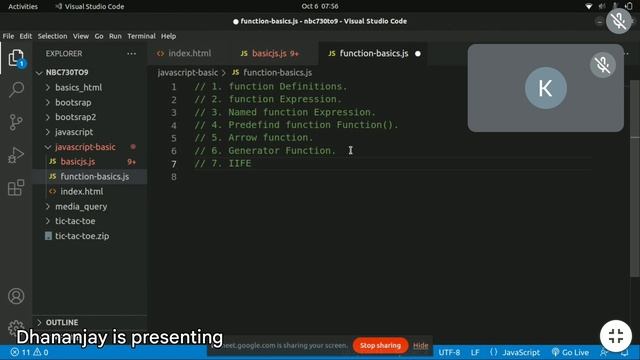Screen dimensions: 640x360
Task: Open index.html in explorer tree
Action: [82, 191]
